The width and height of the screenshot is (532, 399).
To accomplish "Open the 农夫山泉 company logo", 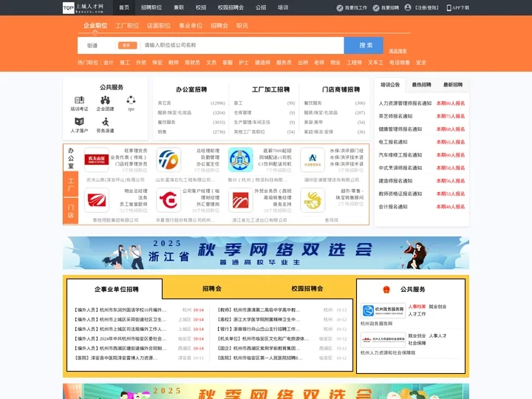I will click(97, 160).
